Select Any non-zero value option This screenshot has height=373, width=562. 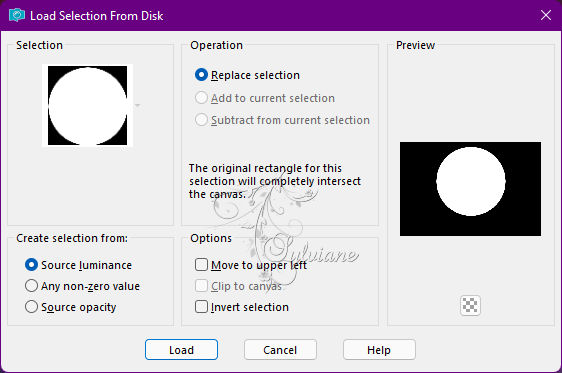tap(82, 286)
